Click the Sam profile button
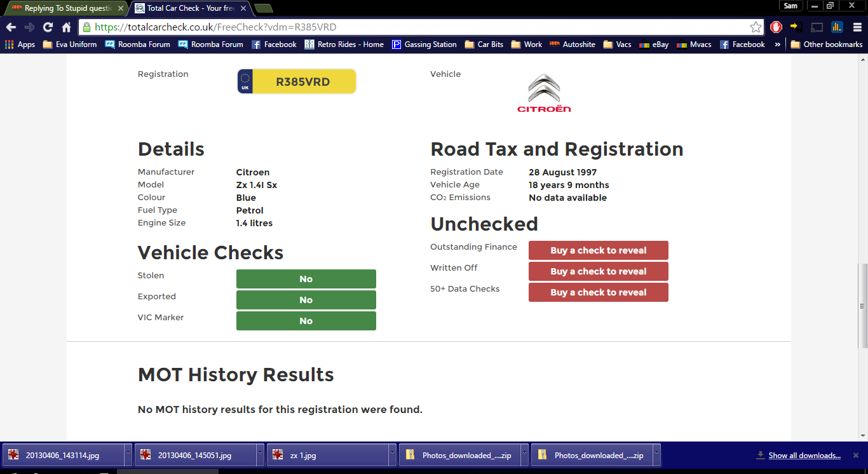The height and width of the screenshot is (474, 868). coord(790,6)
